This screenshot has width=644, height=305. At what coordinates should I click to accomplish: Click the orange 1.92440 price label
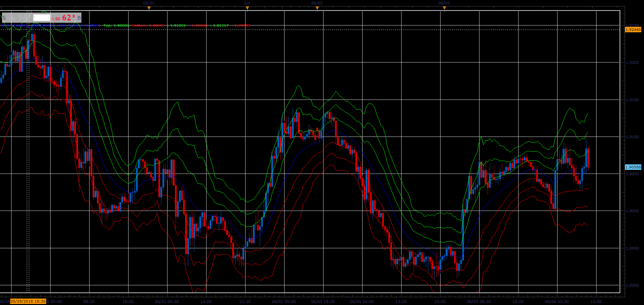[633, 30]
